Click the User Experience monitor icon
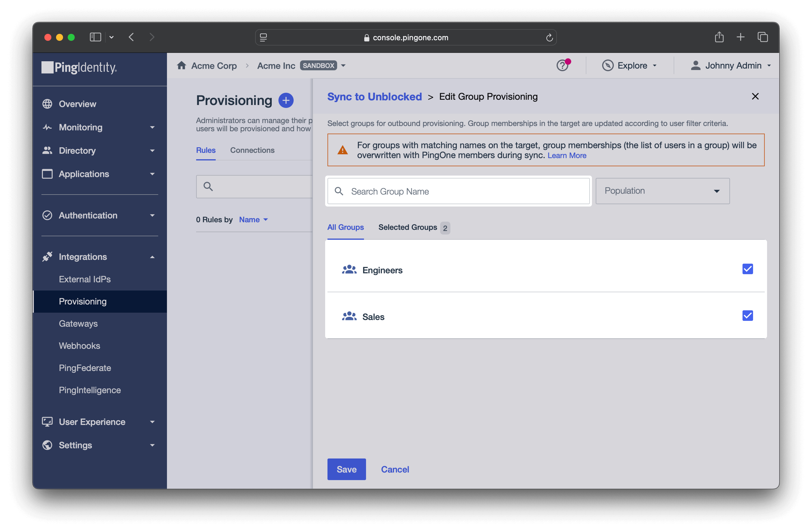The image size is (812, 532). pyautogui.click(x=47, y=421)
